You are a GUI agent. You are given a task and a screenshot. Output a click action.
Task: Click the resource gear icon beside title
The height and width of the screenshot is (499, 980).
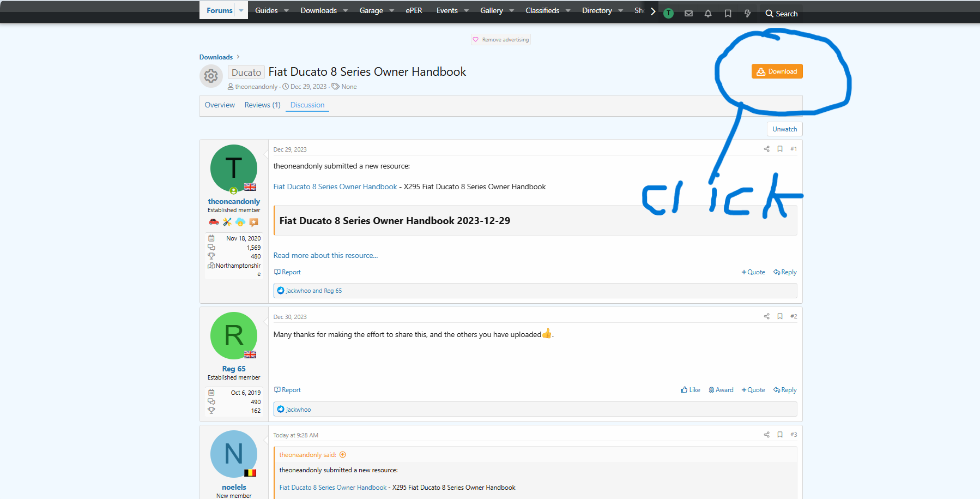tap(211, 76)
